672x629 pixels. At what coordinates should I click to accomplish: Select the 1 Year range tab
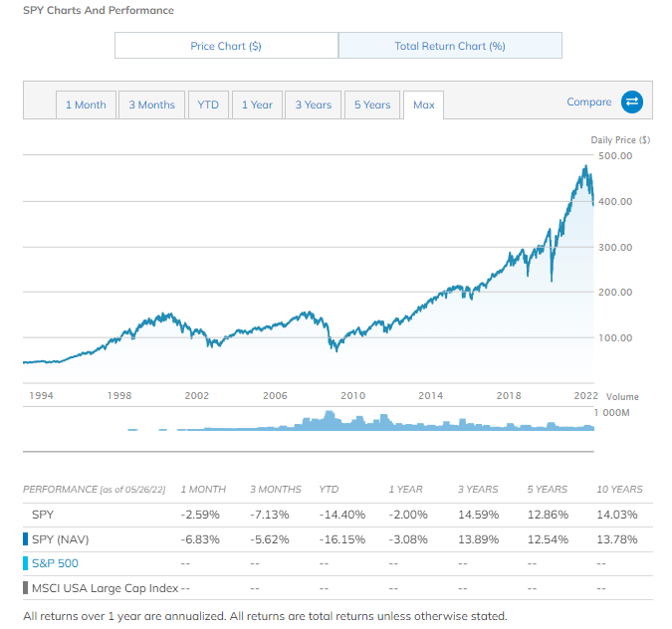click(x=257, y=105)
